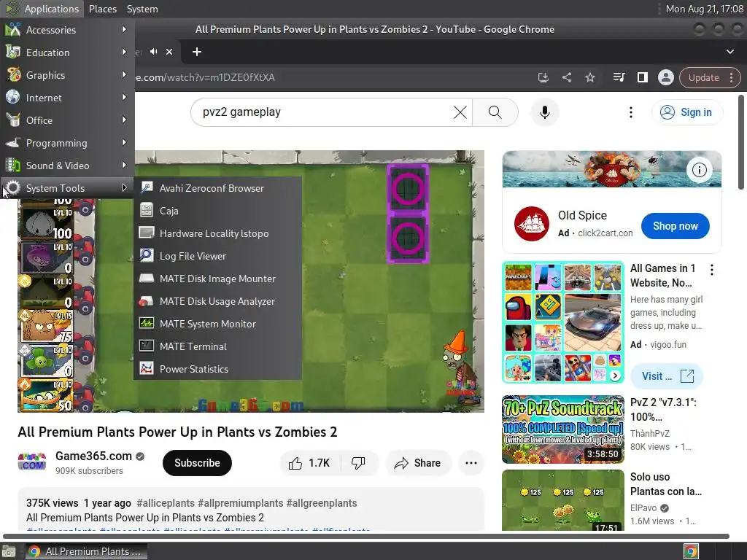Launch MATE System Monitor

click(x=217, y=324)
